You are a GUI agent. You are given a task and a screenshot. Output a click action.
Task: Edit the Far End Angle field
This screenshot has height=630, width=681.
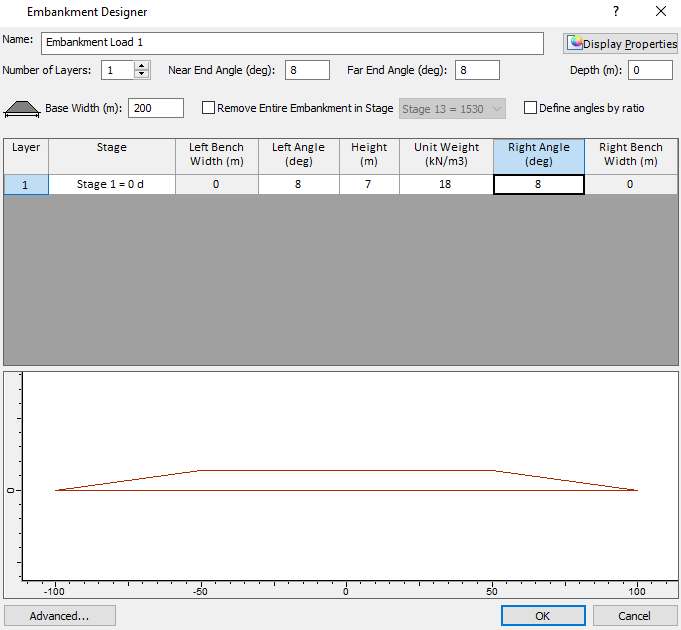477,70
